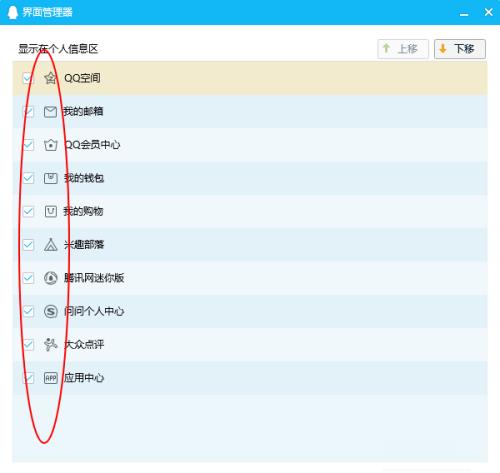Uncheck the QQ空间 checkbox
This screenshot has width=500, height=473.
point(28,78)
